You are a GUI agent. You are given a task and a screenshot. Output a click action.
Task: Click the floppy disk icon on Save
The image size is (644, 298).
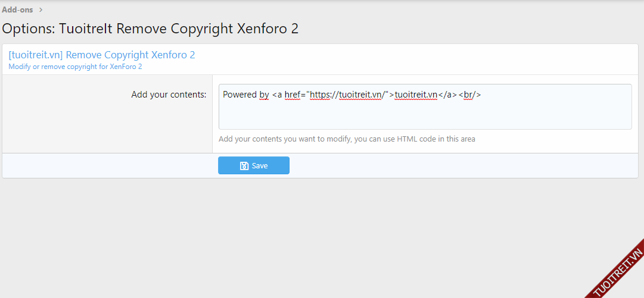tap(244, 166)
